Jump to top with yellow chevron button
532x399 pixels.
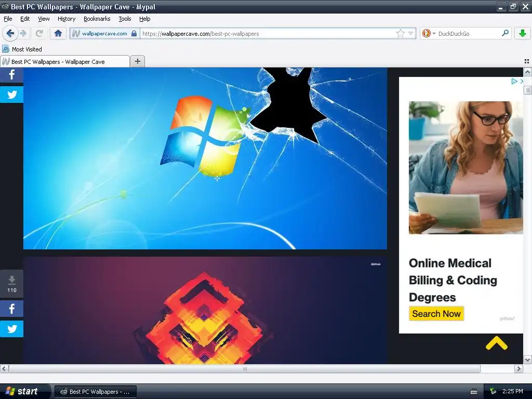(496, 343)
